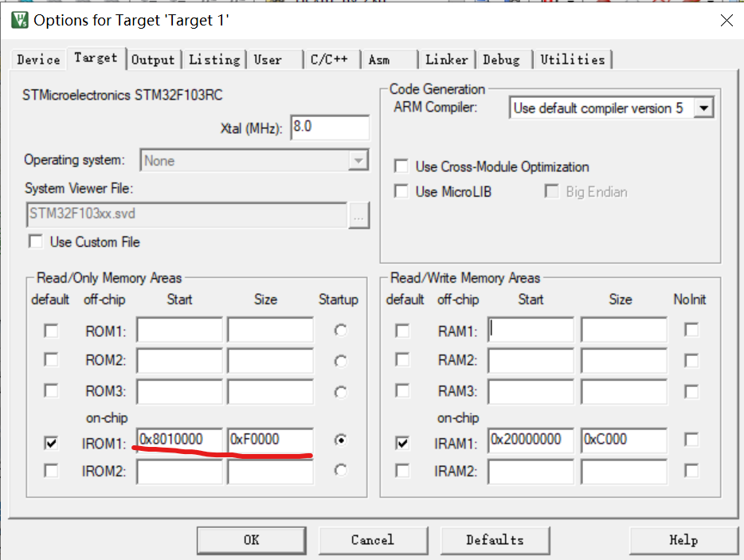The width and height of the screenshot is (744, 560).
Task: Switch to the Linker tab
Action: [447, 60]
